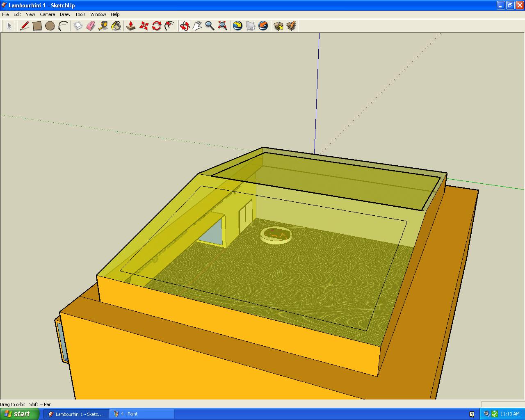Open the Draw menu

pyautogui.click(x=65, y=14)
